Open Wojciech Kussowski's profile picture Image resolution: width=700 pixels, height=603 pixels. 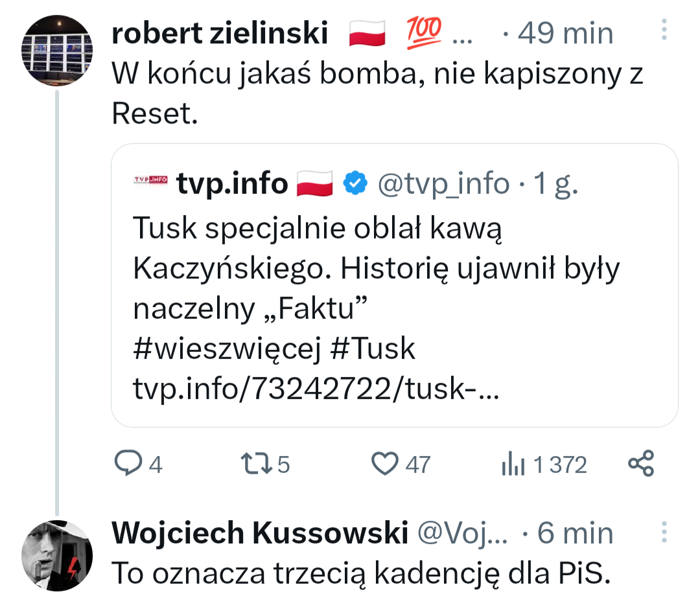[x=57, y=555]
